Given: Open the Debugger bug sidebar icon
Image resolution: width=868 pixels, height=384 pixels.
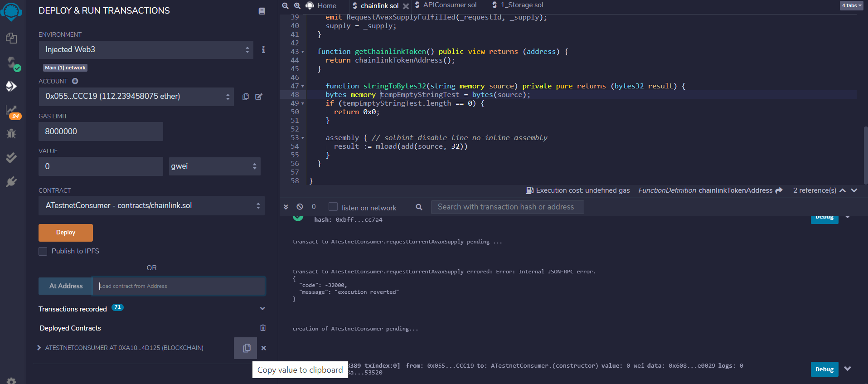Looking at the screenshot, I should (x=11, y=133).
